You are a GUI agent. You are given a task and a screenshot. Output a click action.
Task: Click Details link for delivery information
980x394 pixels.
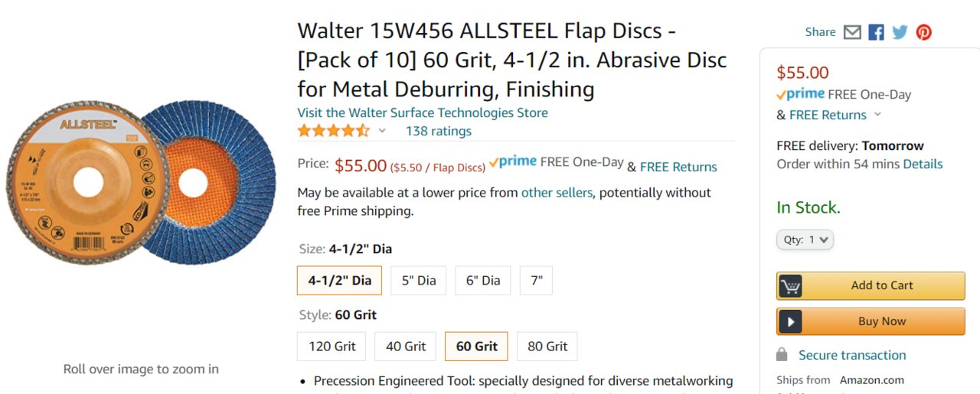pos(923,164)
